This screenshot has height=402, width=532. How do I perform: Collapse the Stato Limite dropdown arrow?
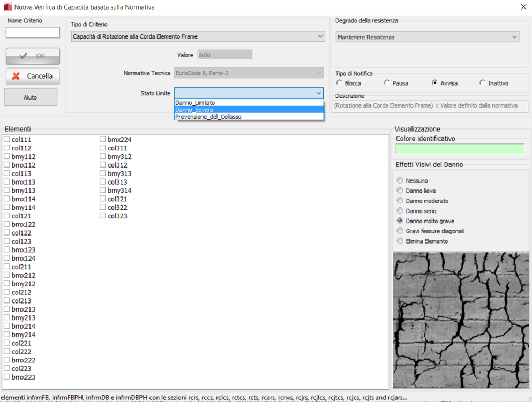click(319, 93)
